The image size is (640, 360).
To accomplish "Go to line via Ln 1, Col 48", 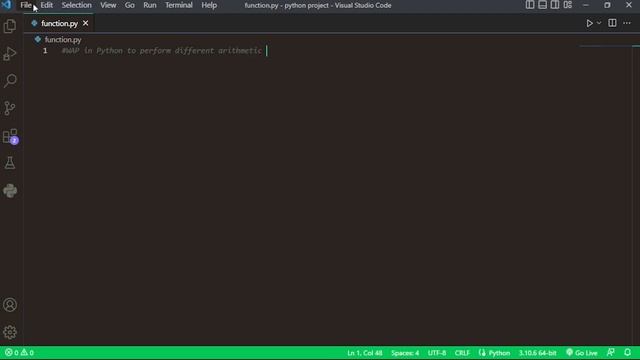I will coord(364,353).
